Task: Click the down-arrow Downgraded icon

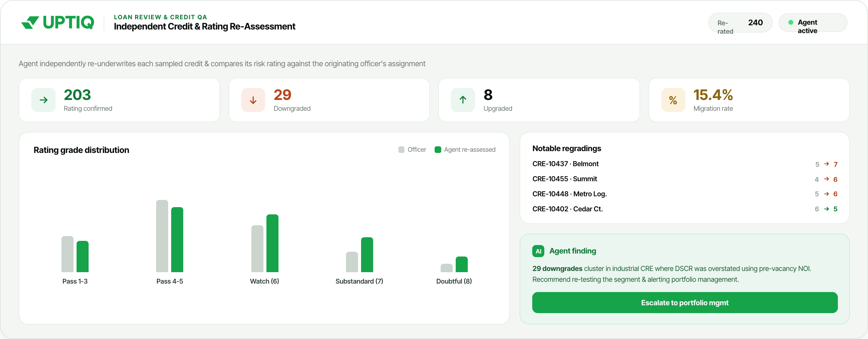Action: point(253,100)
